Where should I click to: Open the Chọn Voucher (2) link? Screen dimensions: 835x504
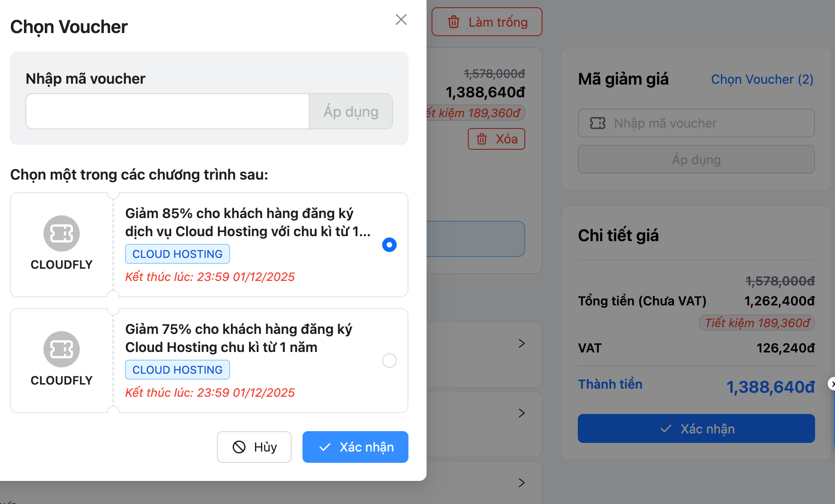[762, 79]
